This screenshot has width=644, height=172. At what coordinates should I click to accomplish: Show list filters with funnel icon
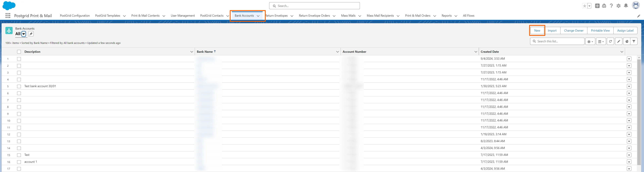[x=634, y=41]
